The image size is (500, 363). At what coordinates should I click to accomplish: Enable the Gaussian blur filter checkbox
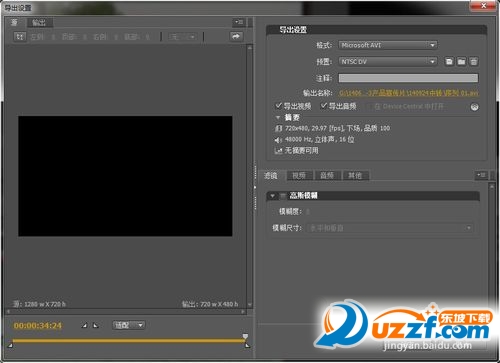pyautogui.click(x=283, y=195)
